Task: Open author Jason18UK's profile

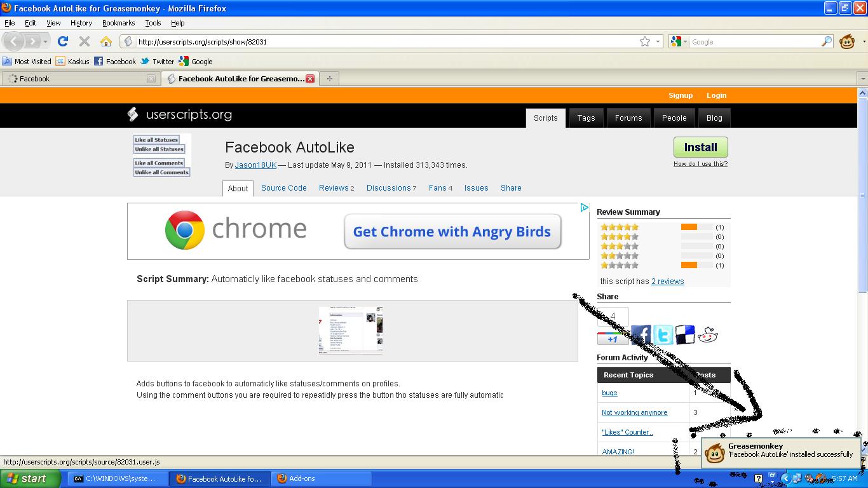Action: pyautogui.click(x=255, y=165)
